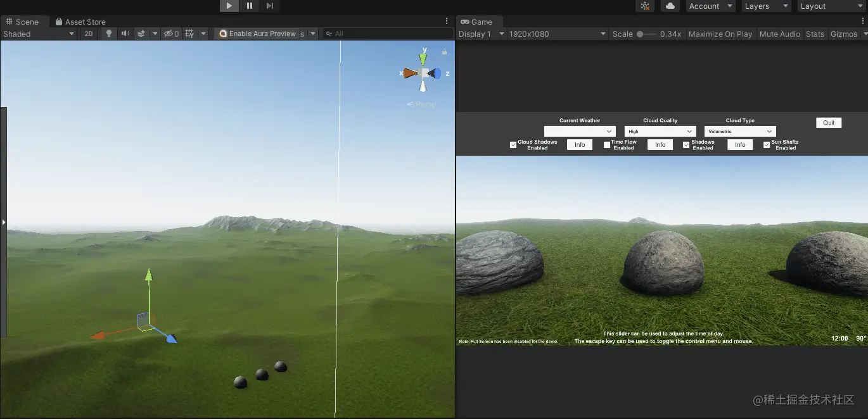Uncheck Sun Shafts Enabled
868x419 pixels.
coord(767,145)
